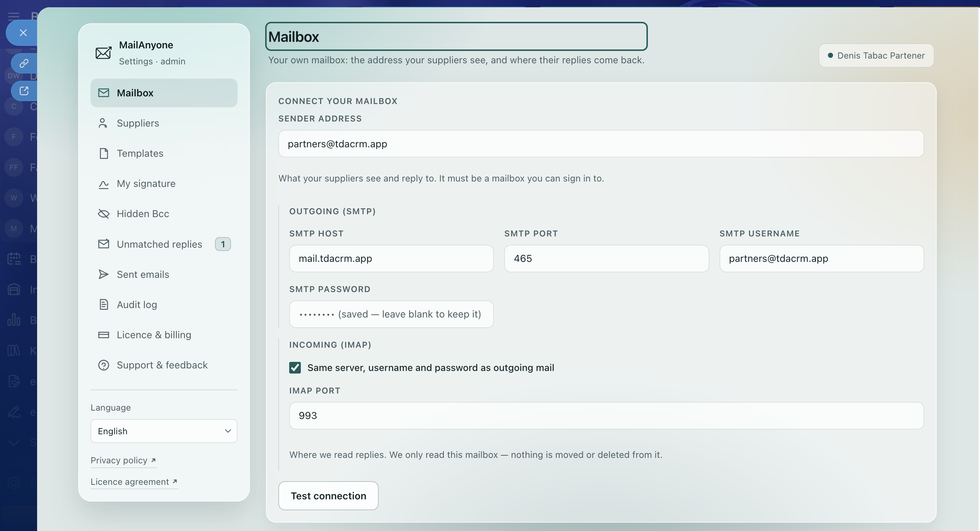Viewport: 980px width, 531px height.
Task: Click the M avatar in the background sidebar
Action: pos(14,229)
